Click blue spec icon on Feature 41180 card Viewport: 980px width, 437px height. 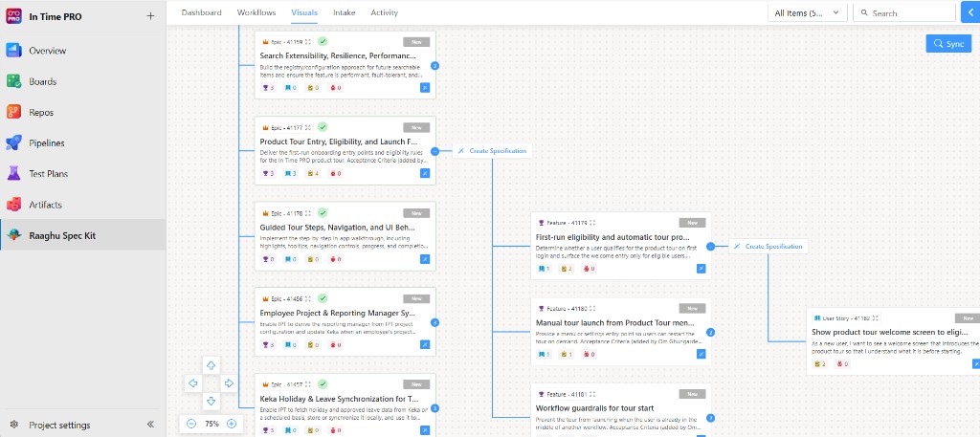click(702, 354)
